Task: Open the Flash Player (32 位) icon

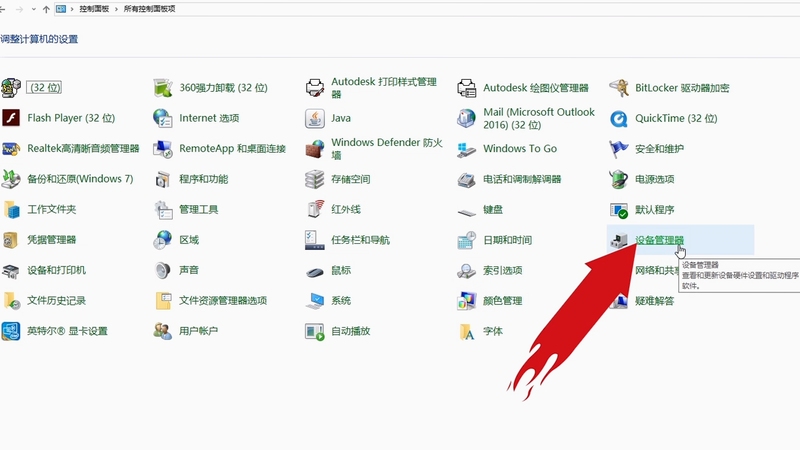Action: 11,118
